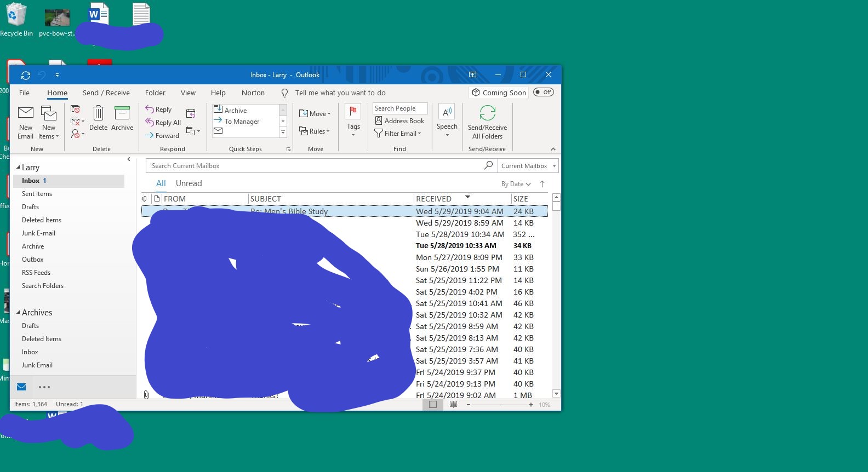The height and width of the screenshot is (472, 868).
Task: Expand the Quick Steps gallery
Action: pos(283,132)
